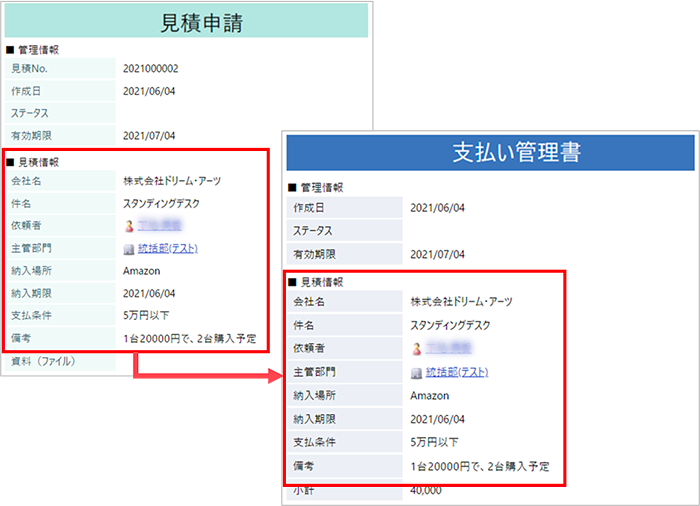Click the department icon beside 主管部門 in 支払い管理書
Viewport: 700px width, 506px height.
[417, 372]
